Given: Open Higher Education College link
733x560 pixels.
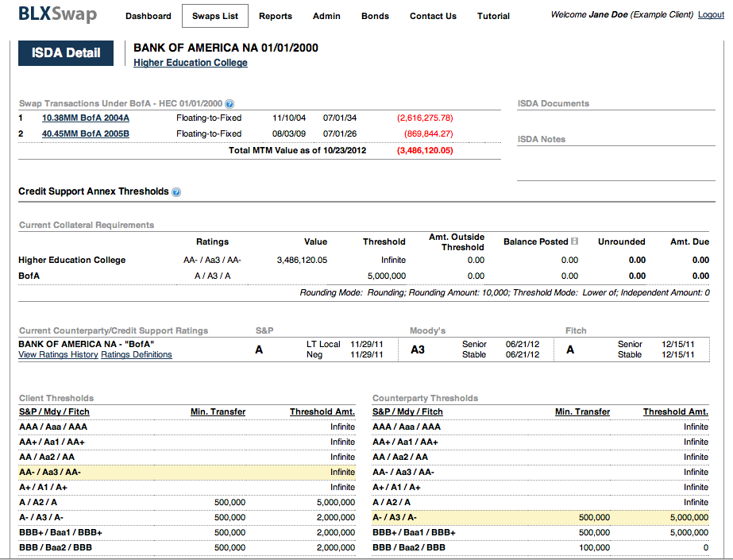Looking at the screenshot, I should 191,63.
